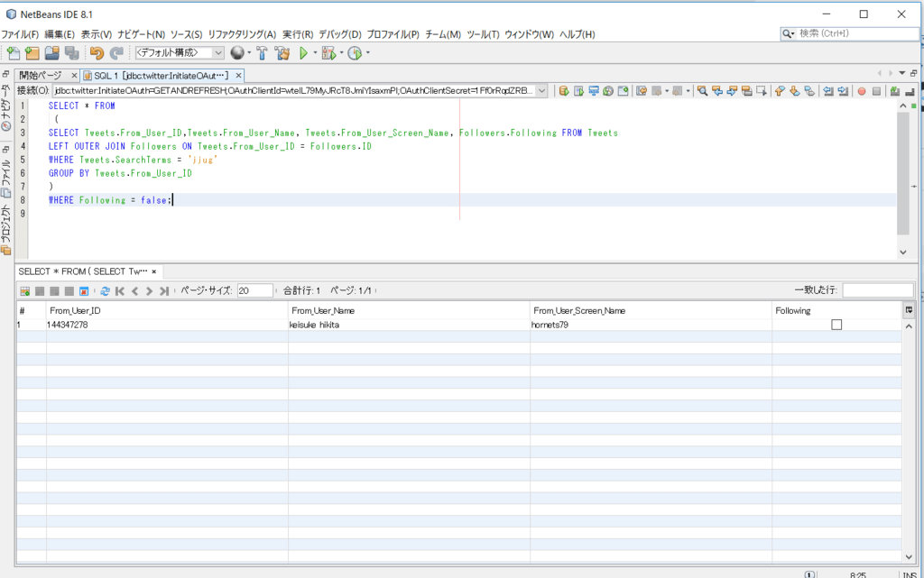Click the insert record icon in results toolbar
Viewport: 924px width, 578px height.
click(x=25, y=291)
